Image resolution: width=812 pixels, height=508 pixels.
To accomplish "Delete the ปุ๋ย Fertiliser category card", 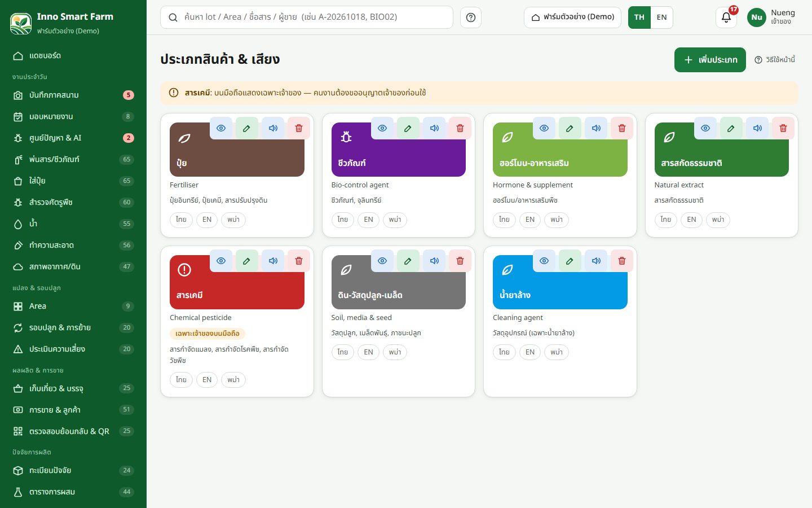I will [299, 128].
